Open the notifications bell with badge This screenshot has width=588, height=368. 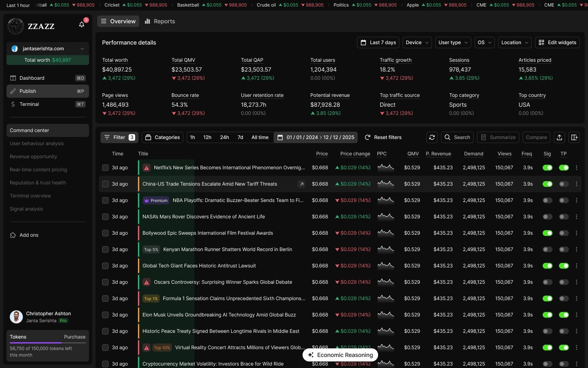(x=81, y=25)
